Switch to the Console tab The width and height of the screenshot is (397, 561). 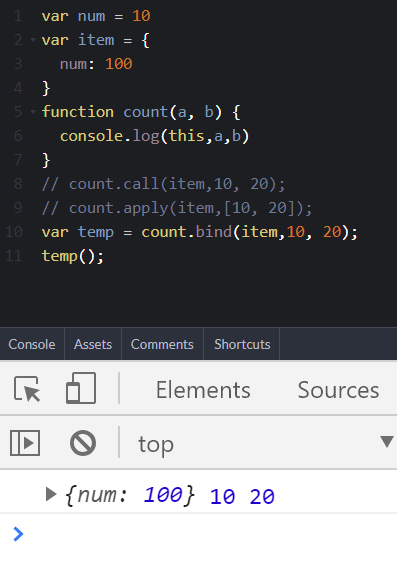pyautogui.click(x=32, y=344)
